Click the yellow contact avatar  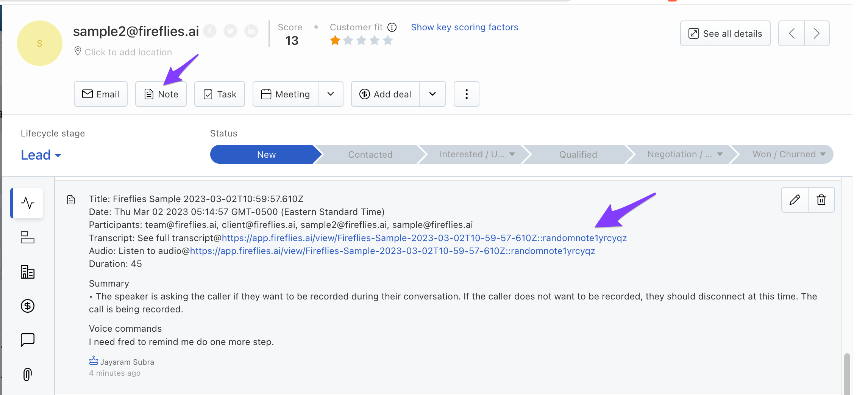[x=40, y=43]
